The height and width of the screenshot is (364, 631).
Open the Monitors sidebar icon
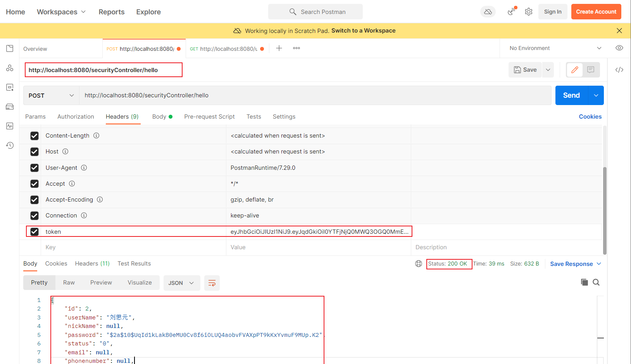coord(10,126)
